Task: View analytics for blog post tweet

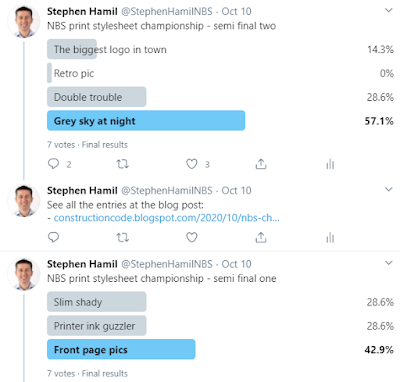Action: click(330, 238)
